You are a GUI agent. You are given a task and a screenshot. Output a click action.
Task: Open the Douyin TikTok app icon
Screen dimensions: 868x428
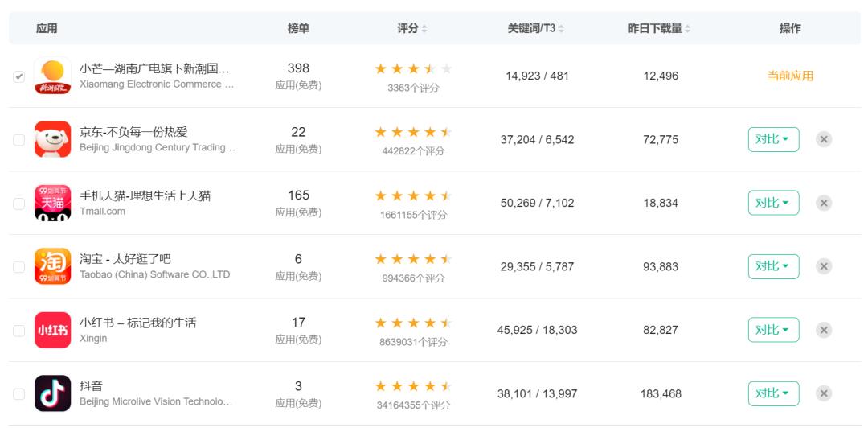coord(52,393)
